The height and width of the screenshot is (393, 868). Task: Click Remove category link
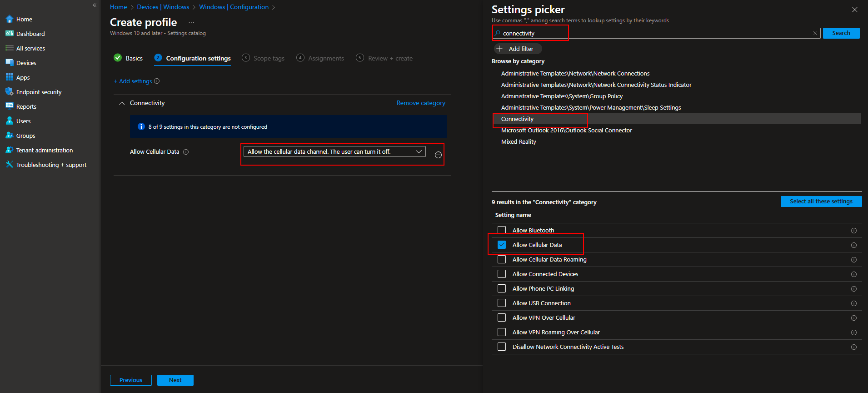click(421, 103)
